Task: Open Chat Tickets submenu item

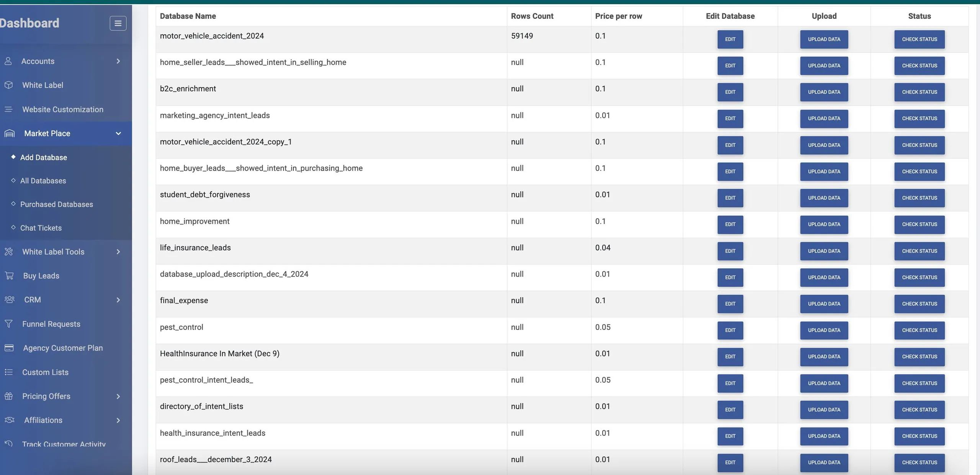Action: pyautogui.click(x=41, y=228)
